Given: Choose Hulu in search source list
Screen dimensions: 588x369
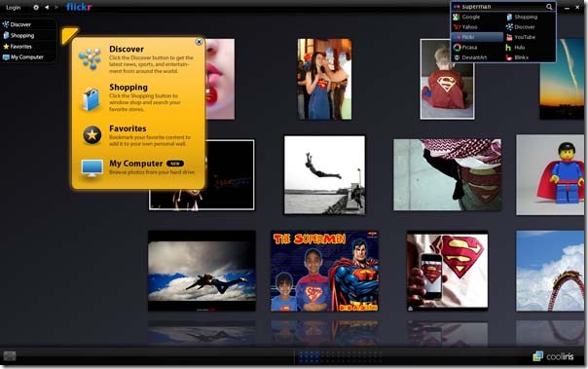Looking at the screenshot, I should [530, 48].
